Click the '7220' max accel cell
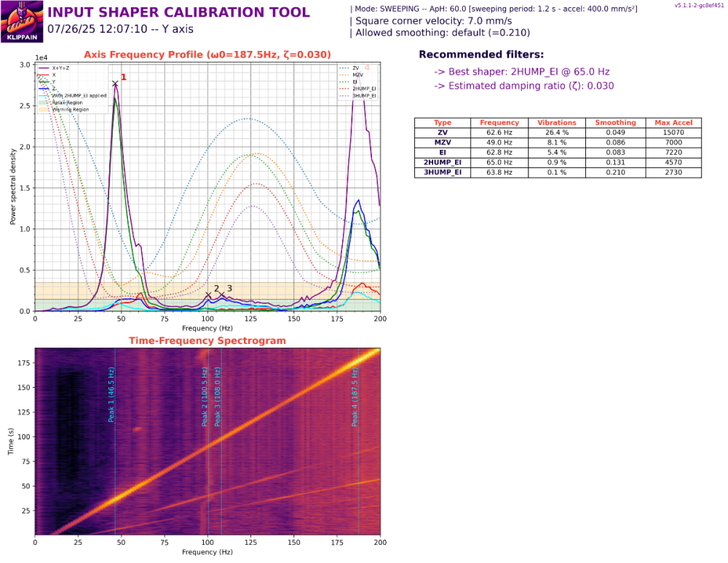728x563 pixels. tap(673, 152)
